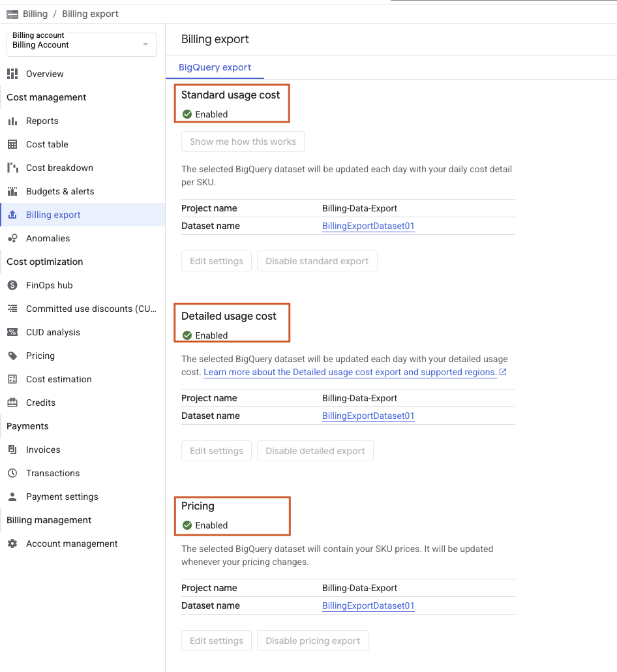The height and width of the screenshot is (672, 617).
Task: Click the Anomalies icon in sidebar
Action: (12, 238)
